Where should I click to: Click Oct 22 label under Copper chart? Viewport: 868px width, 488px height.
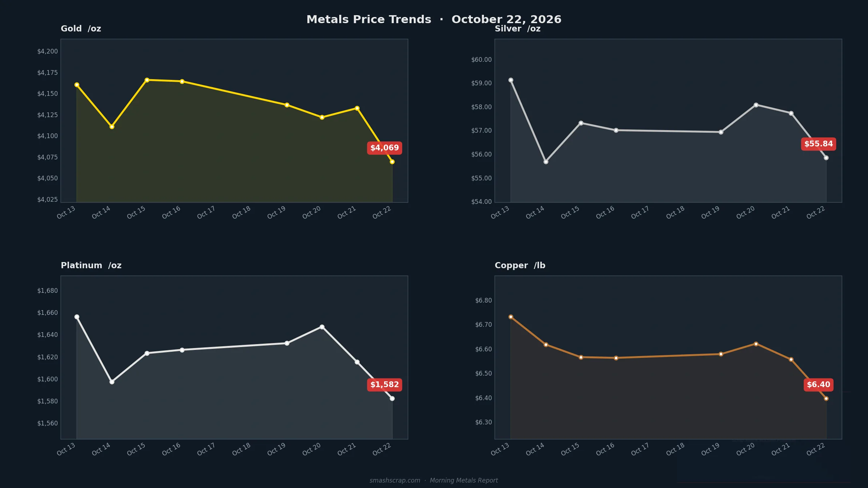point(816,450)
